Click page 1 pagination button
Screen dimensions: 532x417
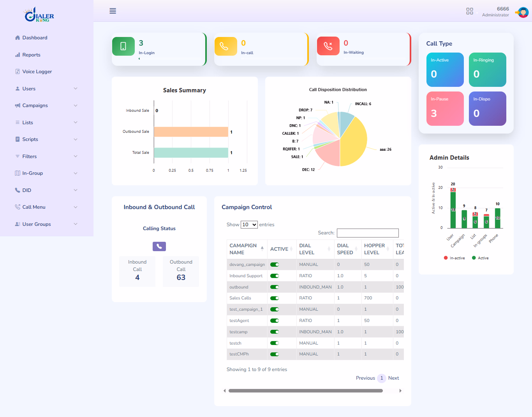coord(382,378)
